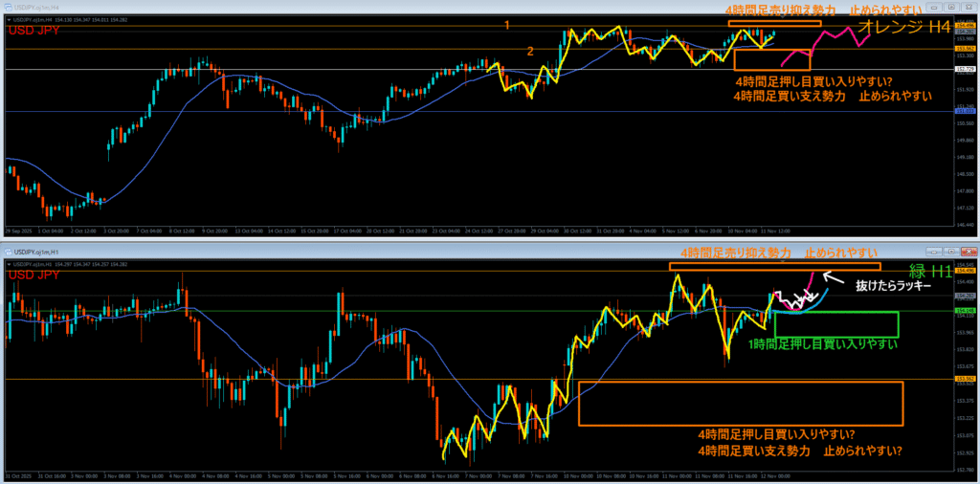Click the H4 chart window title icon

pyautogui.click(x=7, y=7)
